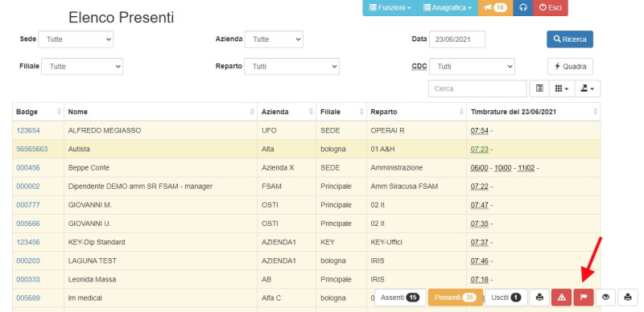Image resolution: width=644 pixels, height=312 pixels.
Task: Click the Quadra button
Action: [x=570, y=67]
